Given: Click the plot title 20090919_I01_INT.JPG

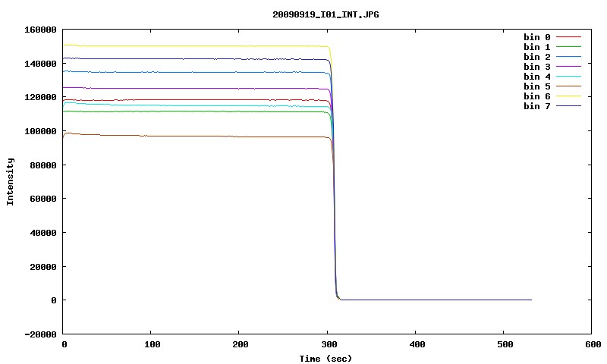Looking at the screenshot, I should [x=326, y=14].
